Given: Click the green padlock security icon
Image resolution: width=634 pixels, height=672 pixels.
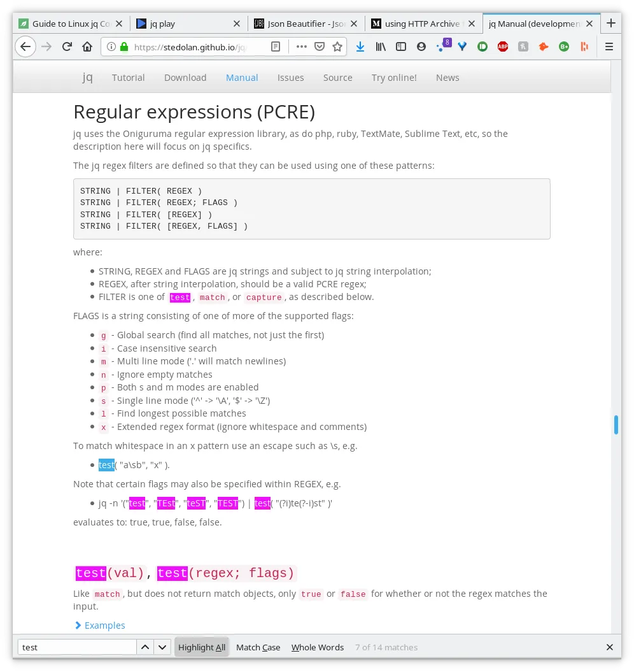Looking at the screenshot, I should [124, 46].
